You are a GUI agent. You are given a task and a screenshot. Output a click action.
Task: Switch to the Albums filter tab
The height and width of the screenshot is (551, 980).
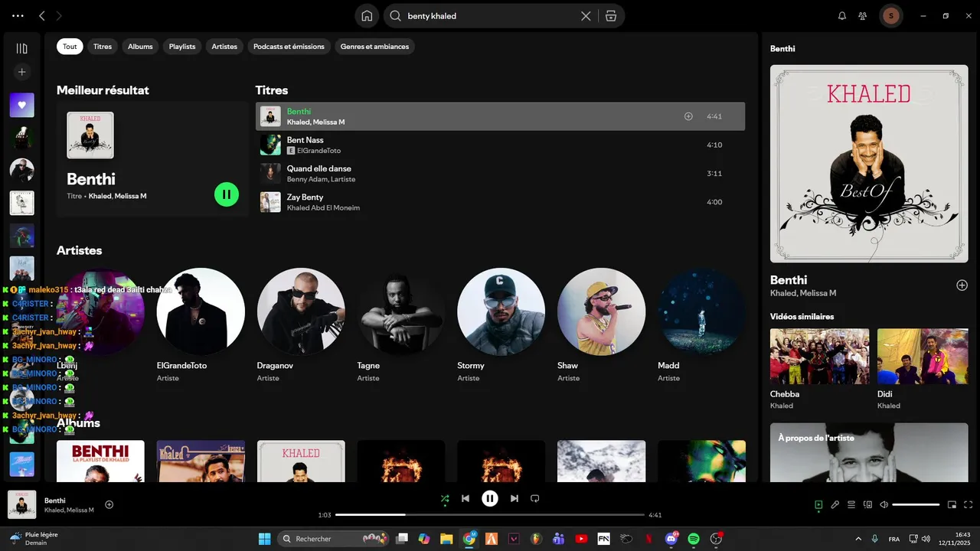[140, 47]
